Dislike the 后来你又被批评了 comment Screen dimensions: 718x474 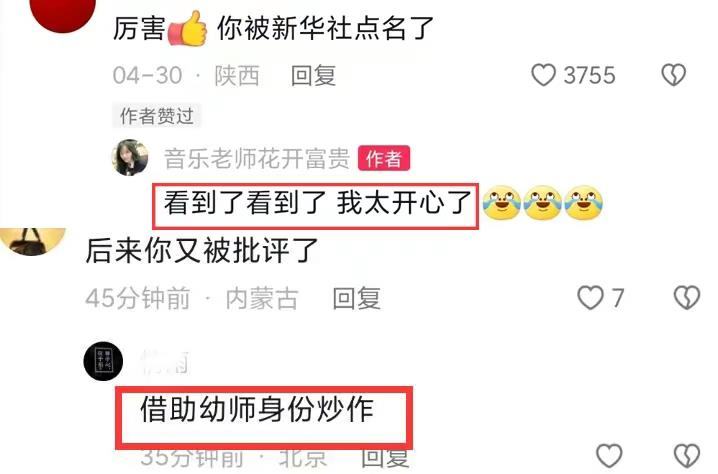[687, 298]
